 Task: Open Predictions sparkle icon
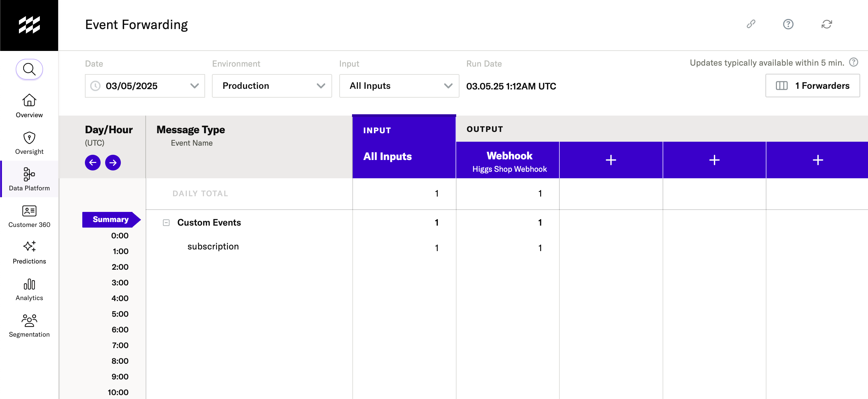tap(29, 247)
